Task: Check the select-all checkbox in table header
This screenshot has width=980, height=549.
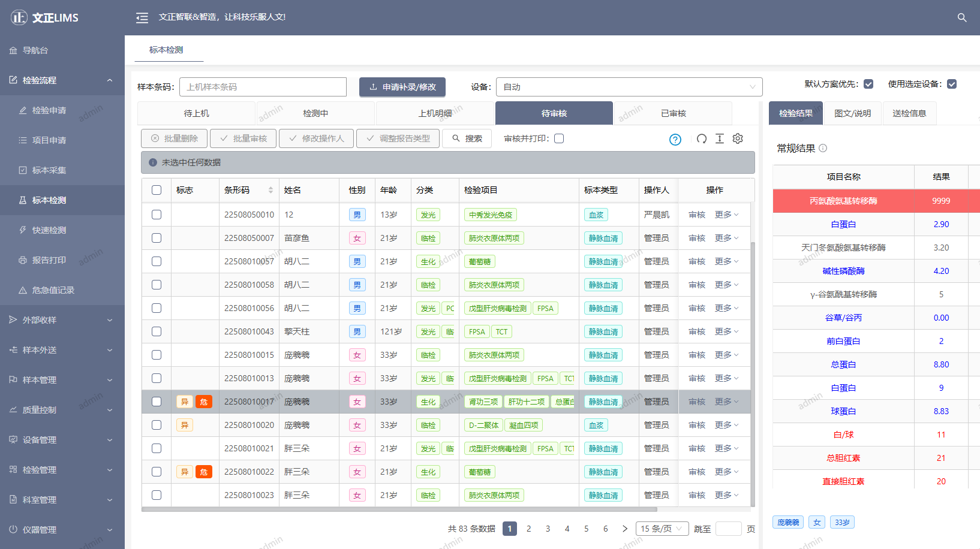Action: [x=156, y=190]
